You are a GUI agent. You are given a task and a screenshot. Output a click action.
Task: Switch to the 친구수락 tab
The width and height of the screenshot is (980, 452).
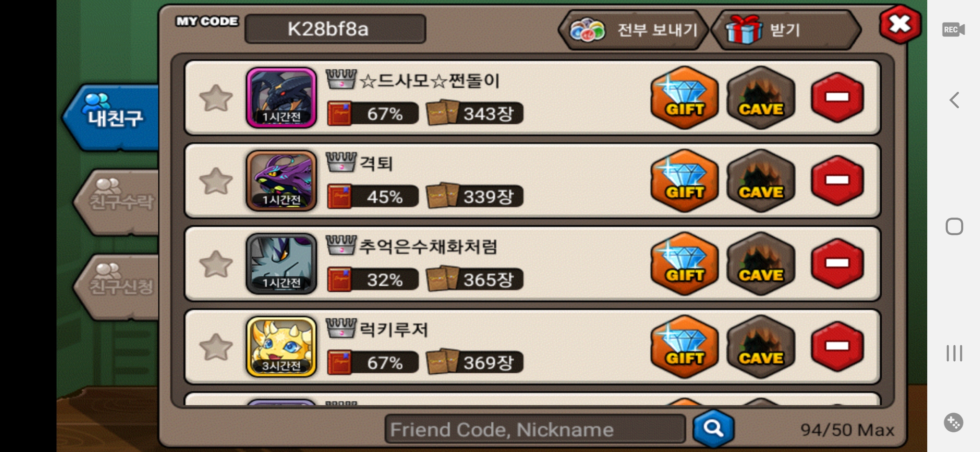pyautogui.click(x=118, y=202)
